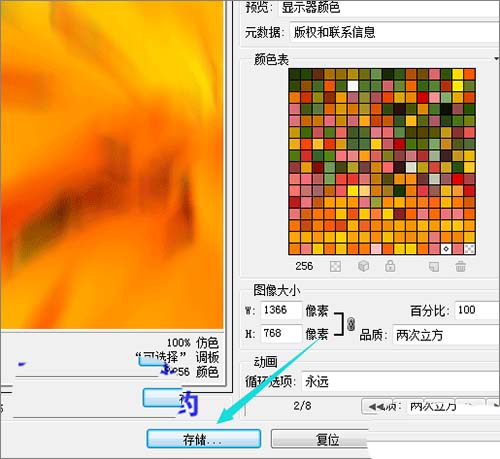Click the H height field showing 768
Screen dimensions: 500x459
281,333
